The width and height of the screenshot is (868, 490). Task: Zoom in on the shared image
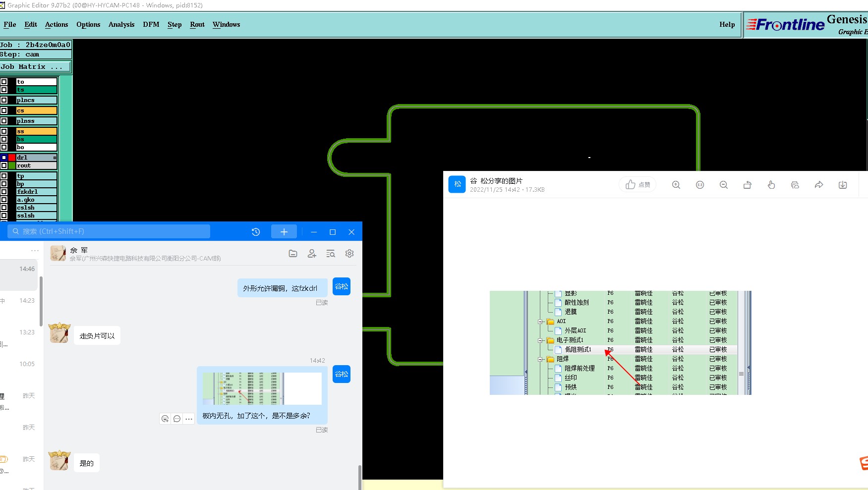pos(676,185)
